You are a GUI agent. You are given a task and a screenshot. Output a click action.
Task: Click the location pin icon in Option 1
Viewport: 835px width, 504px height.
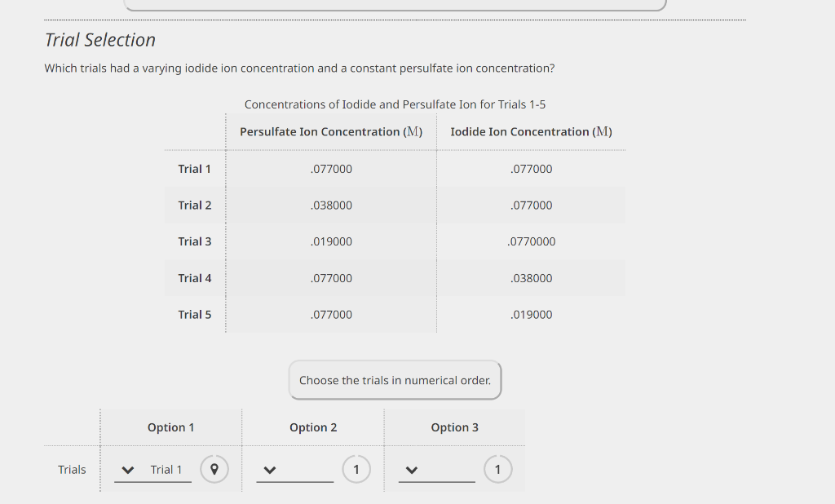point(214,469)
